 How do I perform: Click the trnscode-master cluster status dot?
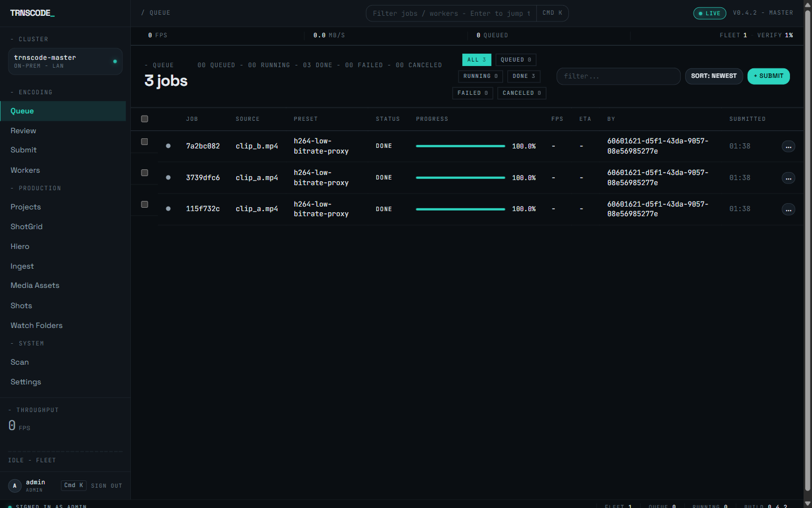click(115, 61)
